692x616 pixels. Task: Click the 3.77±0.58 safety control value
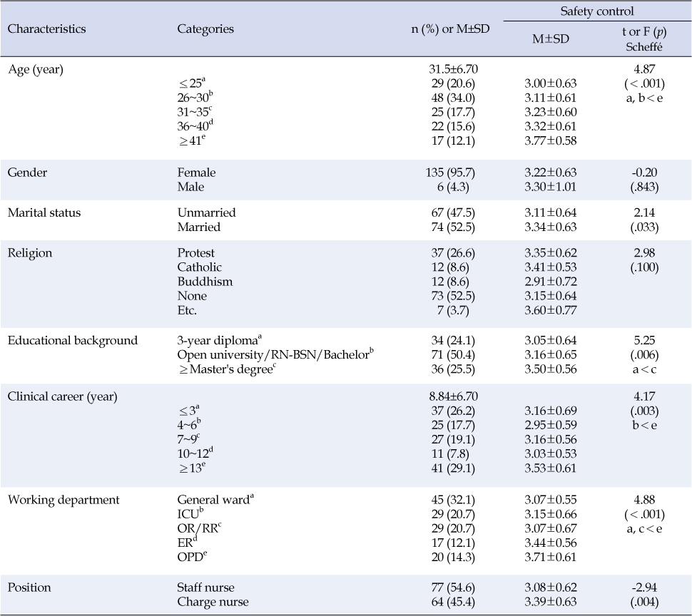pyautogui.click(x=550, y=140)
